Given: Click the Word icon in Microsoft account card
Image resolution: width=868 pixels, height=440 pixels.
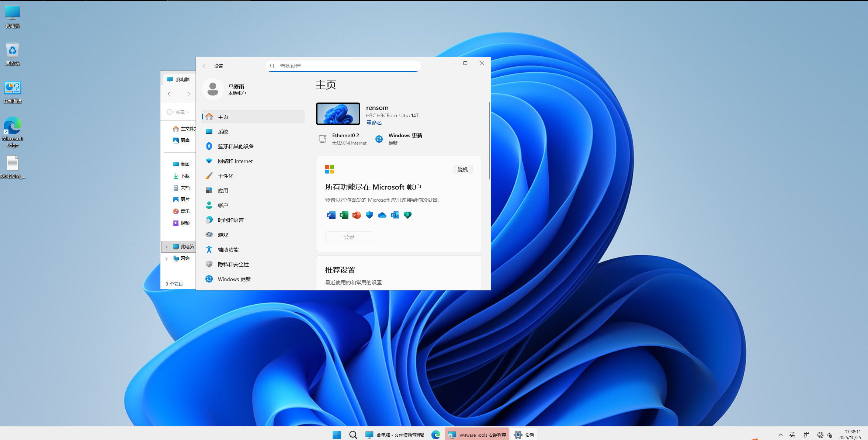Looking at the screenshot, I should (331, 215).
